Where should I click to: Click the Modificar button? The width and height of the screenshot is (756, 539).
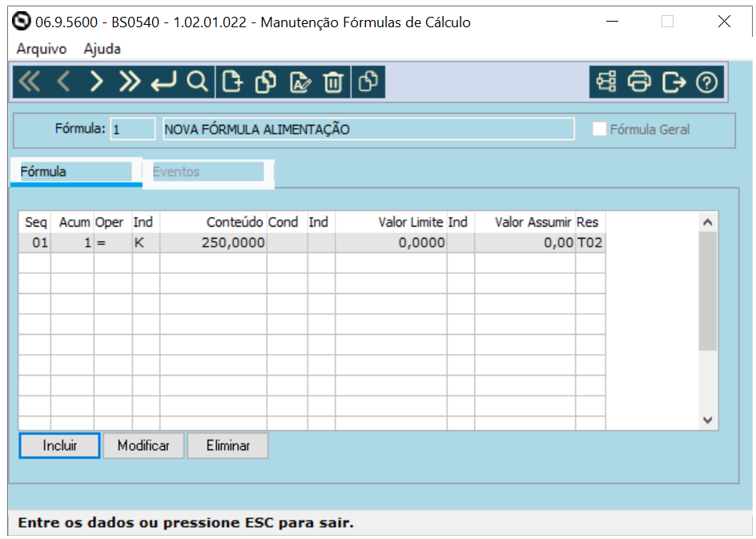click(143, 445)
